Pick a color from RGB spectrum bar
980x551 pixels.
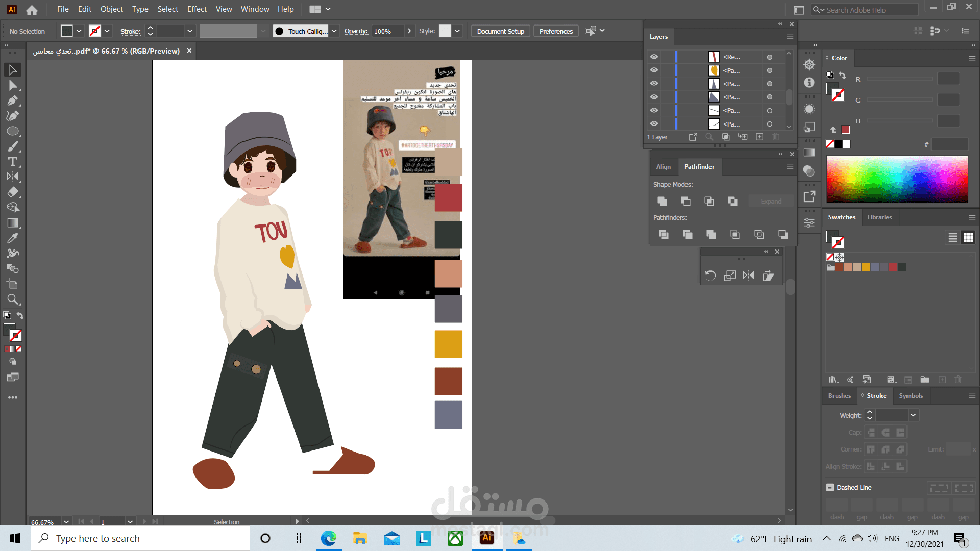(897, 179)
